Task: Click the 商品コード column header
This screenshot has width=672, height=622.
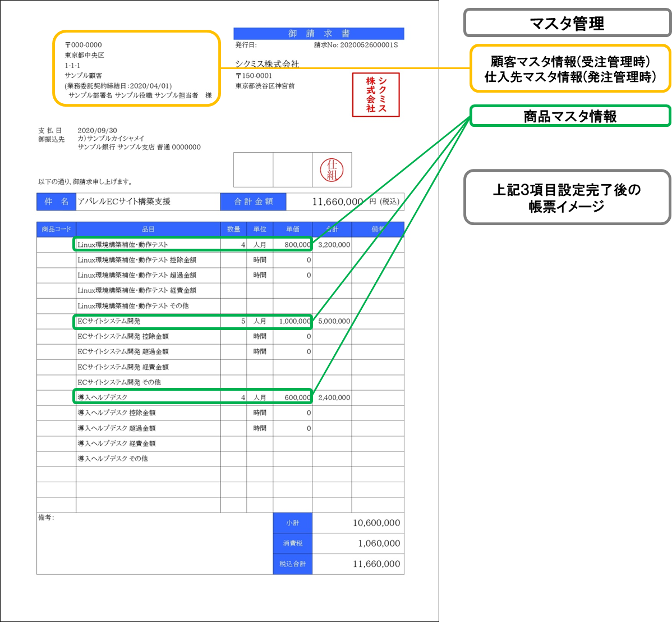Action: [56, 229]
